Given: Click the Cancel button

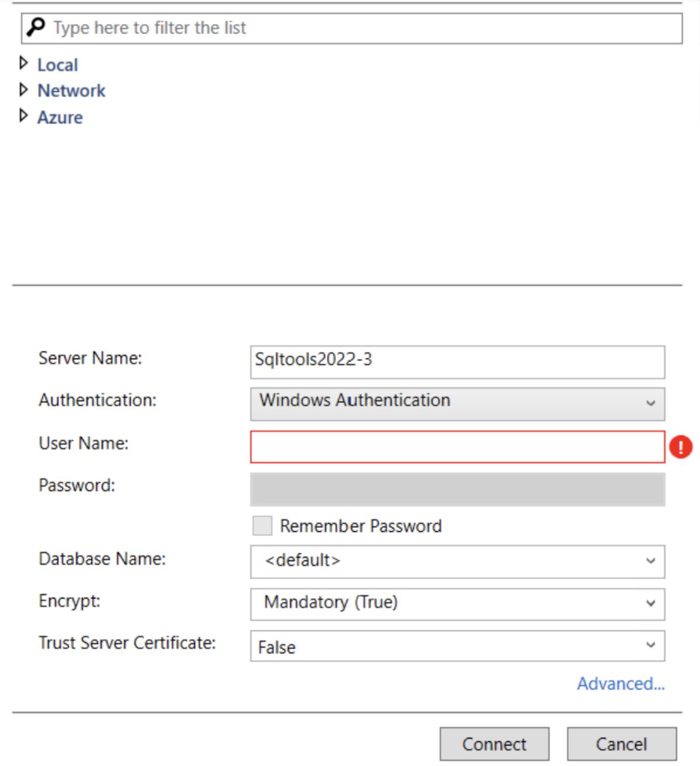Looking at the screenshot, I should click(622, 744).
